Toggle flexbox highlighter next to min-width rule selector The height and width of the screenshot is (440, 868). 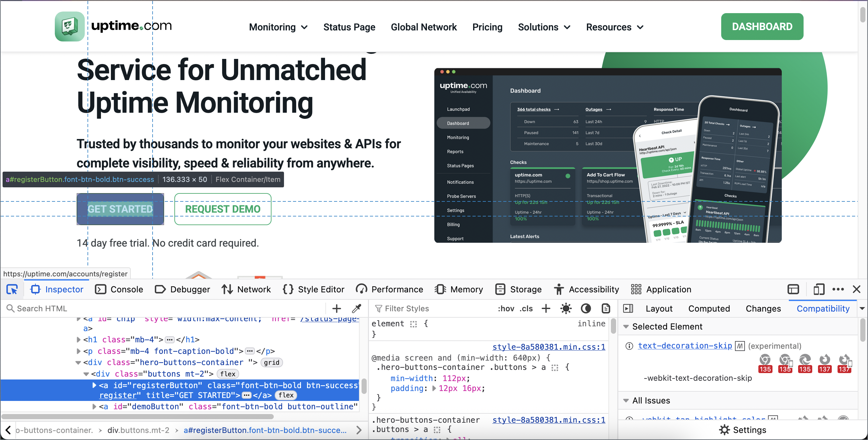click(x=555, y=368)
